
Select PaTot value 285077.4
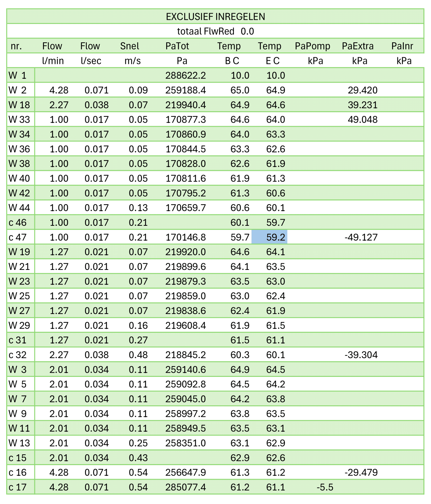coord(186,487)
